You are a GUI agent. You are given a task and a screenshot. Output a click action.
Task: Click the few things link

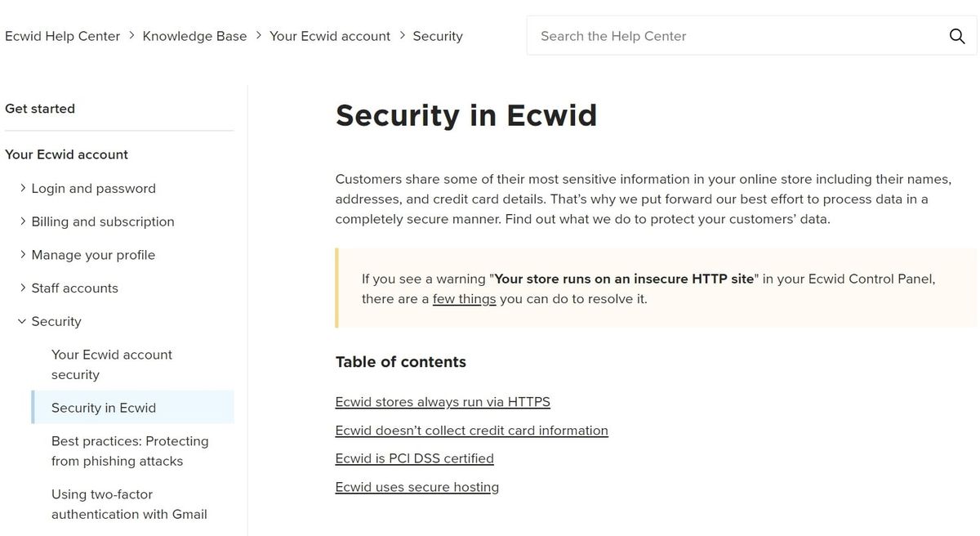(463, 298)
